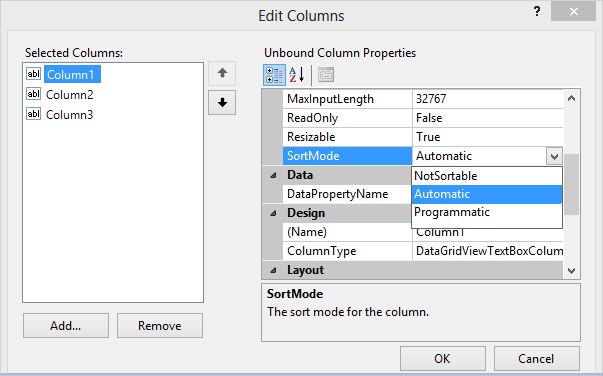The width and height of the screenshot is (603, 376).
Task: Move the selected column down
Action: [x=222, y=103]
